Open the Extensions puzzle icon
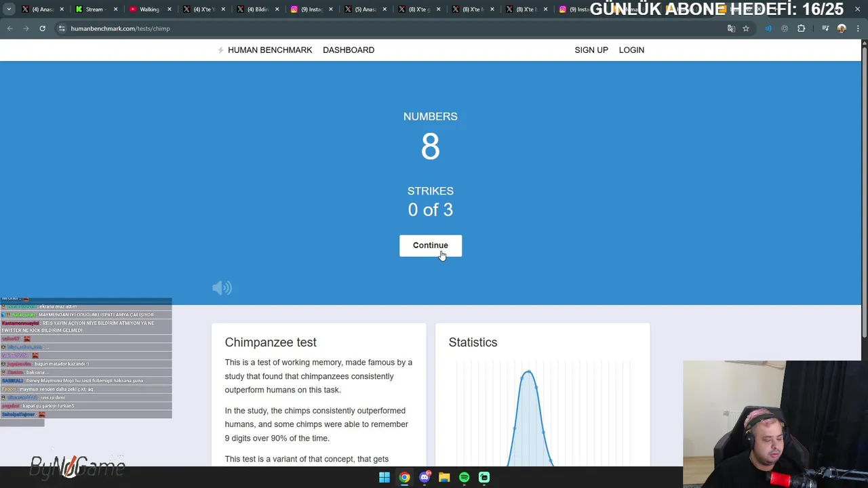 tap(802, 28)
